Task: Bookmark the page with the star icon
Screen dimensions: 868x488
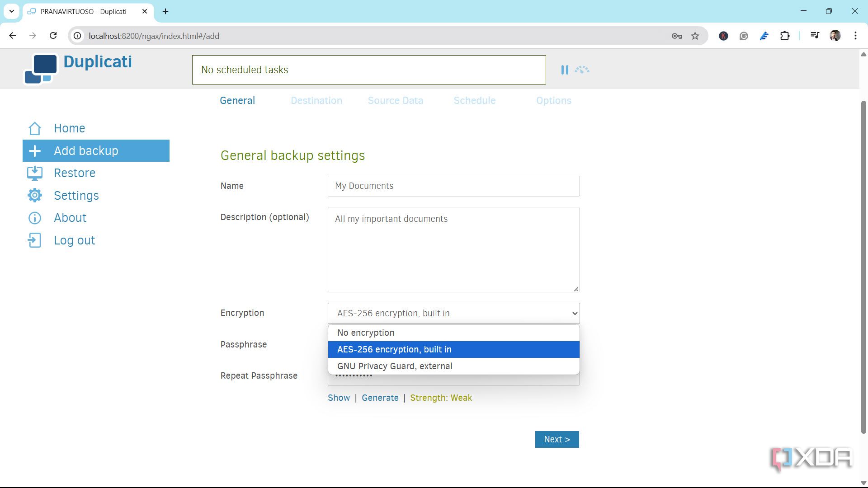Action: (695, 36)
